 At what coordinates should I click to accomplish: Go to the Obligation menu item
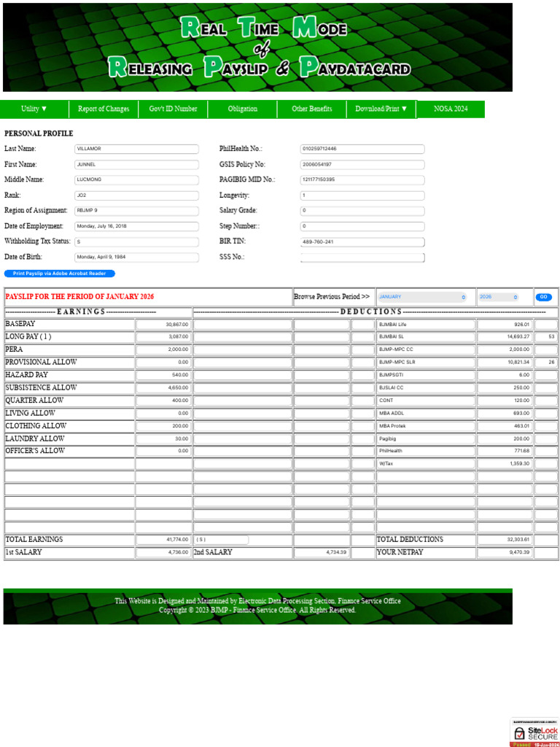coord(242,109)
